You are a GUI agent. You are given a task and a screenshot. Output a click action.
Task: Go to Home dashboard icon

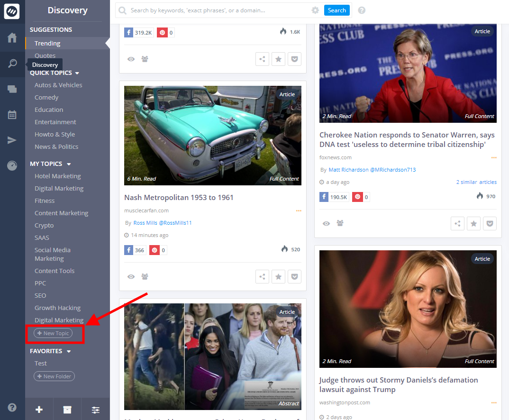pos(12,37)
